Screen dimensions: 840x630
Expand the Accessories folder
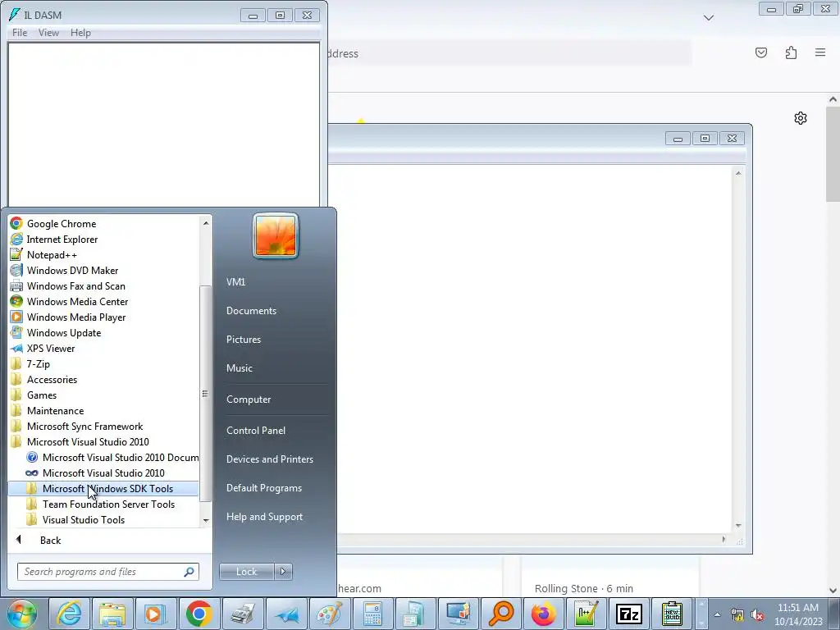tap(103, 379)
